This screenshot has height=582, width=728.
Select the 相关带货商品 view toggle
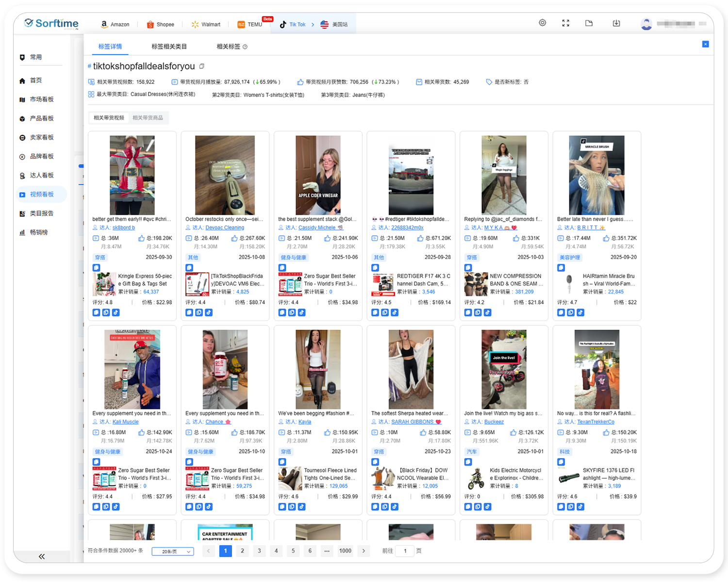(148, 117)
